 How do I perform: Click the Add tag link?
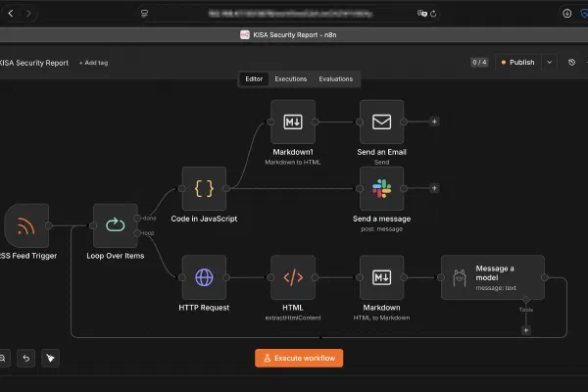[x=93, y=63]
